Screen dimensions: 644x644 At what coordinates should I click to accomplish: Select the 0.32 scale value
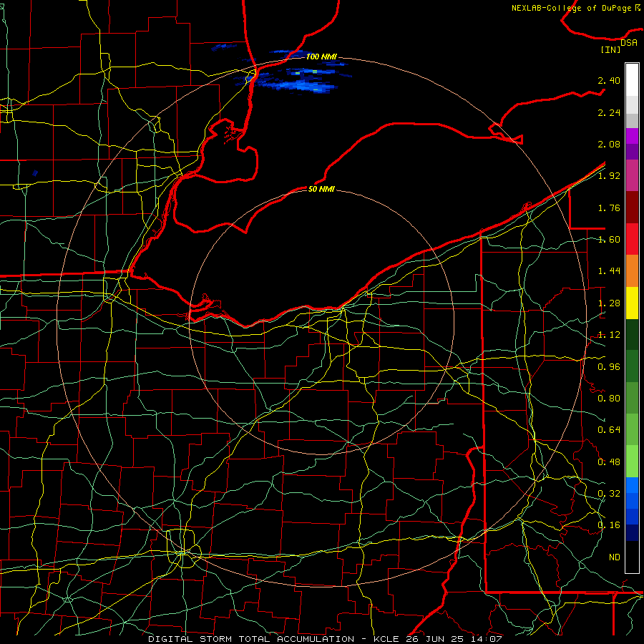click(x=609, y=494)
